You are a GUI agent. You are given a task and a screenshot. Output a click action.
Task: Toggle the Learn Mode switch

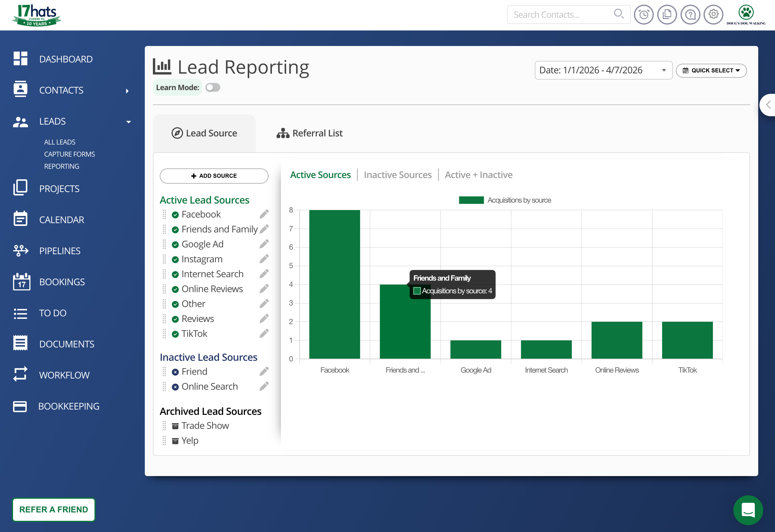pyautogui.click(x=213, y=87)
